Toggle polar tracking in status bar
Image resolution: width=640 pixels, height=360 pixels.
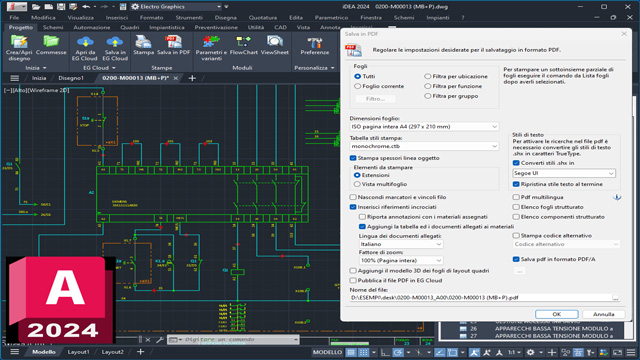tap(398, 352)
